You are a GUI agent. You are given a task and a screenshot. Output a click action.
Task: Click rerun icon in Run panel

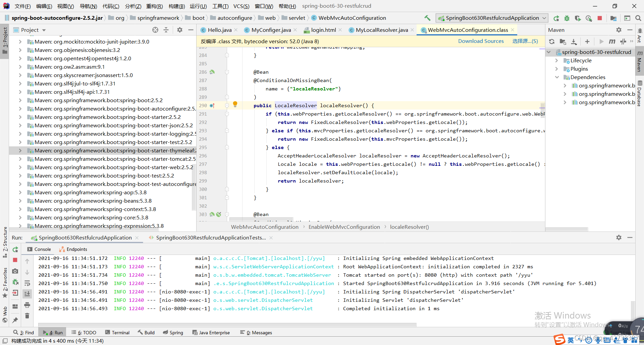tap(15, 250)
